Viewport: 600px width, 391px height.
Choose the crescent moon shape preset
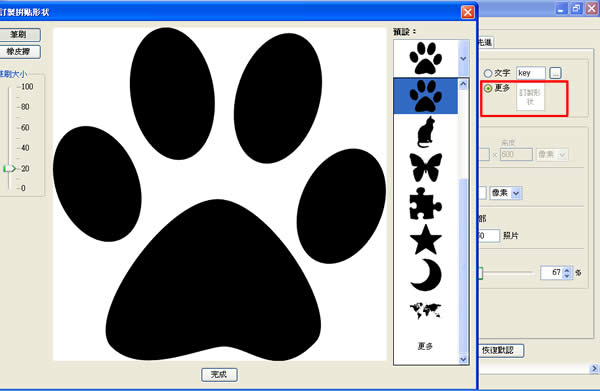426,275
